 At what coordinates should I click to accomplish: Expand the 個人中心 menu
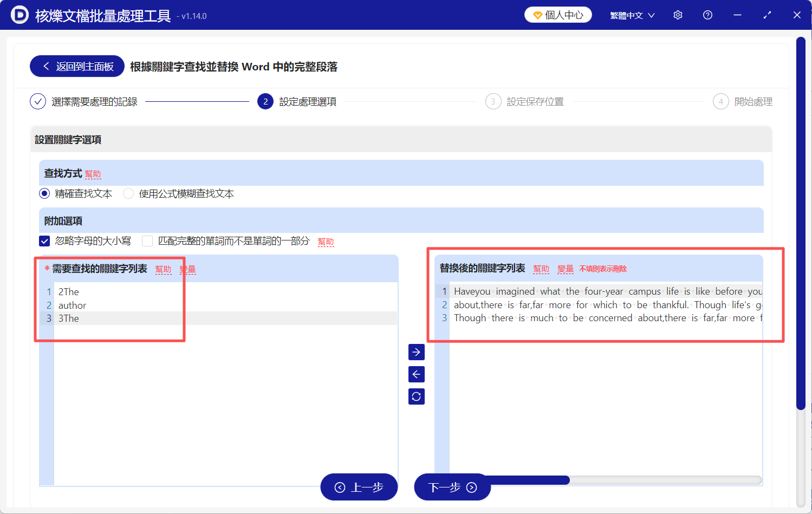pyautogui.click(x=558, y=15)
